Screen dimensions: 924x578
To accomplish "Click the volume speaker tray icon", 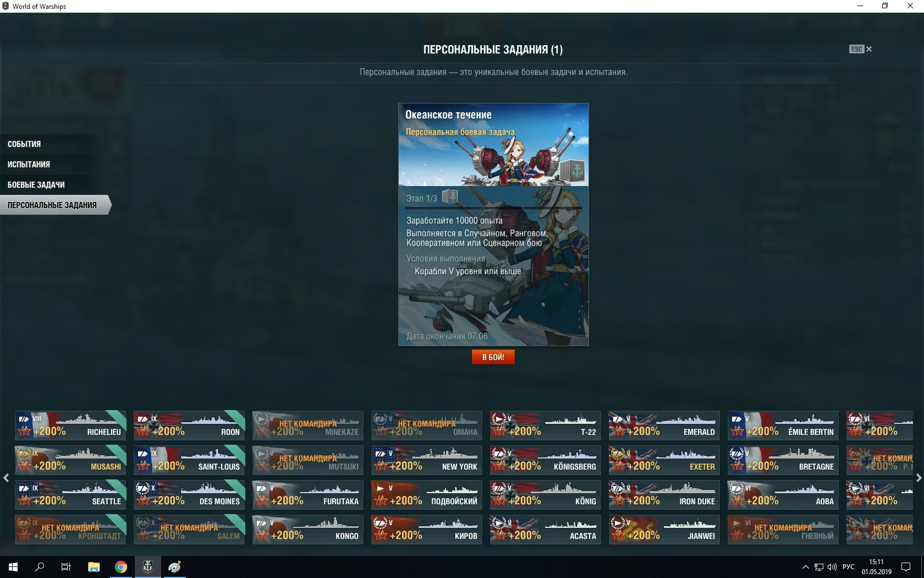I will 832,567.
